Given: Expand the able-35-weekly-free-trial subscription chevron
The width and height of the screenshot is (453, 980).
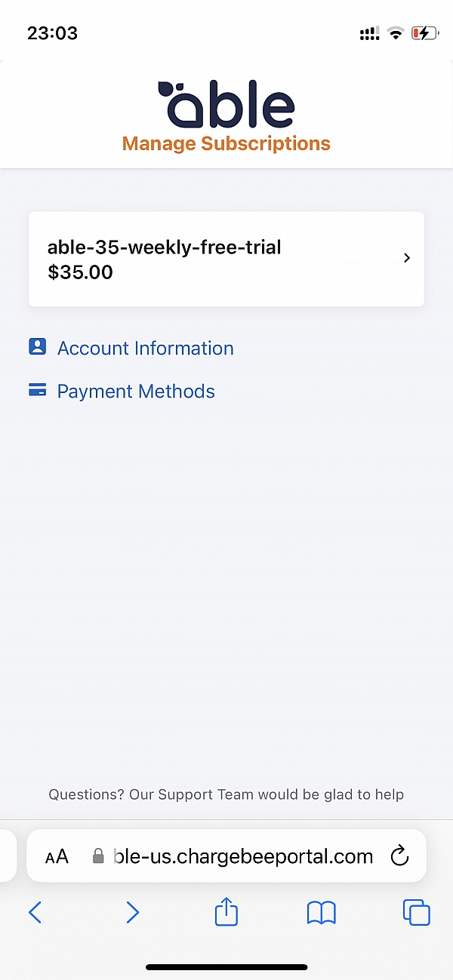Looking at the screenshot, I should (406, 258).
